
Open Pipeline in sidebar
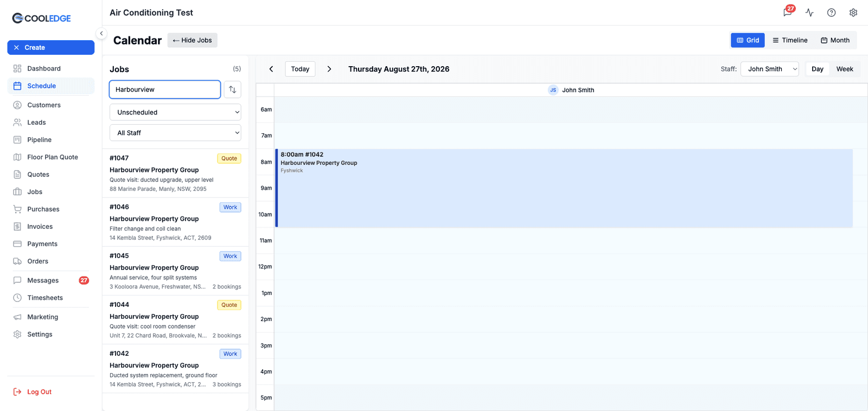51,140
